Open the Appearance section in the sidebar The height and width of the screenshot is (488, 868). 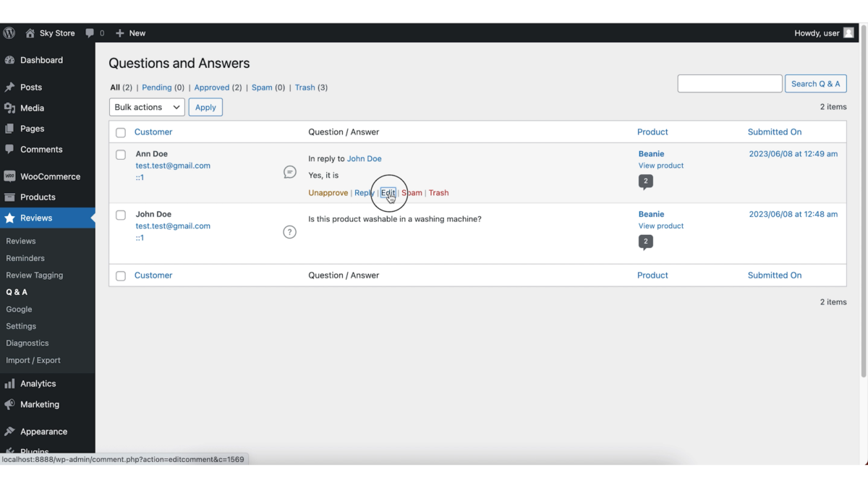coord(43,431)
